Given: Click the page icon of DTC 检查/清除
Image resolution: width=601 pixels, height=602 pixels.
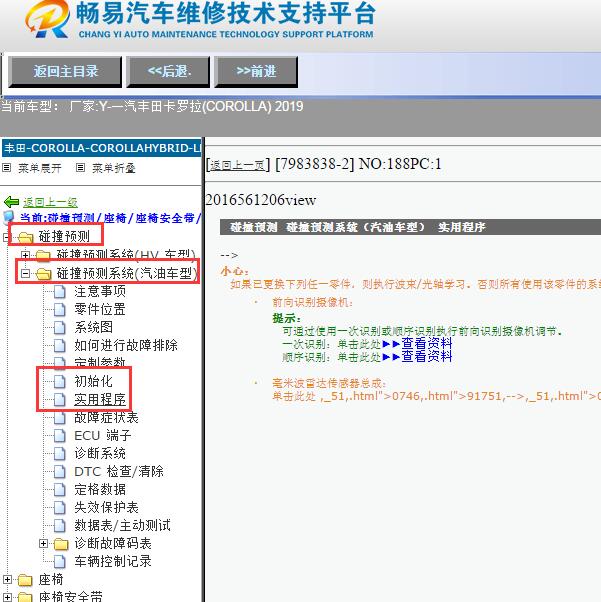Looking at the screenshot, I should coord(60,471).
